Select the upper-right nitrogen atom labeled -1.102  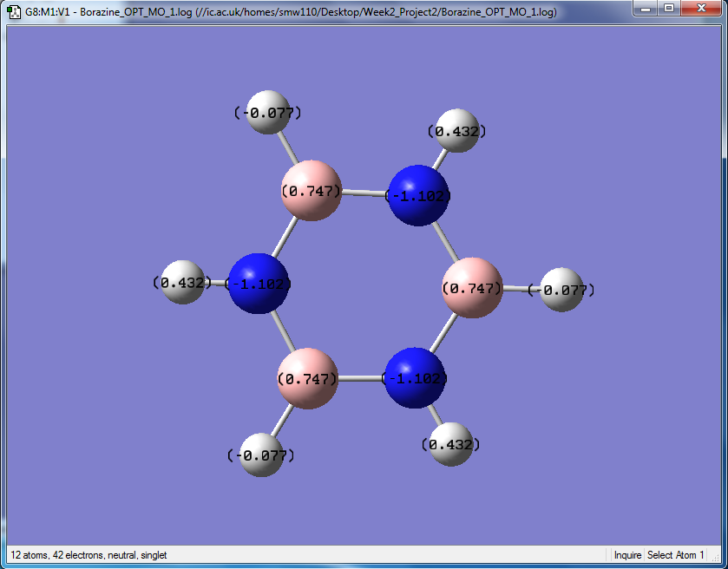pos(418,195)
